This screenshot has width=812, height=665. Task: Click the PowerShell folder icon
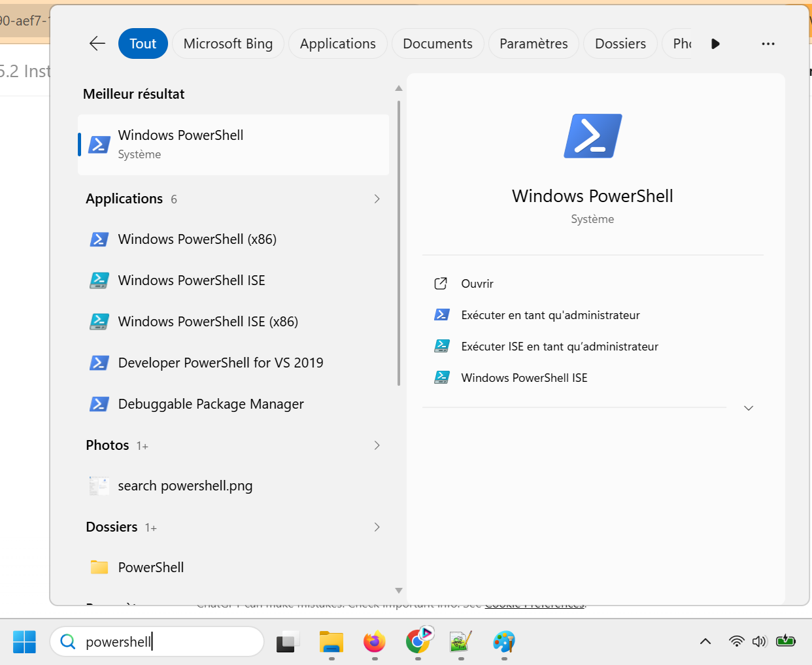coord(99,567)
